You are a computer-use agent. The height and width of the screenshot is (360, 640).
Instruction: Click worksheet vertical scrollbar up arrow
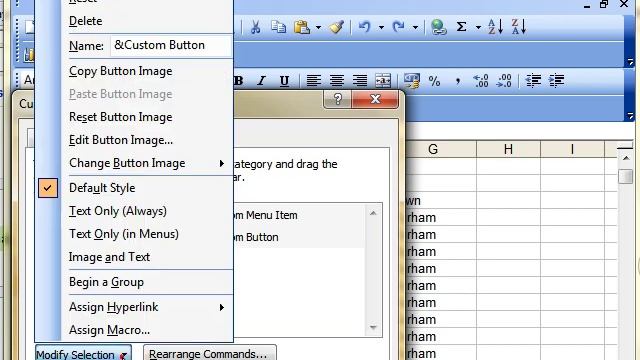pyautogui.click(x=626, y=158)
